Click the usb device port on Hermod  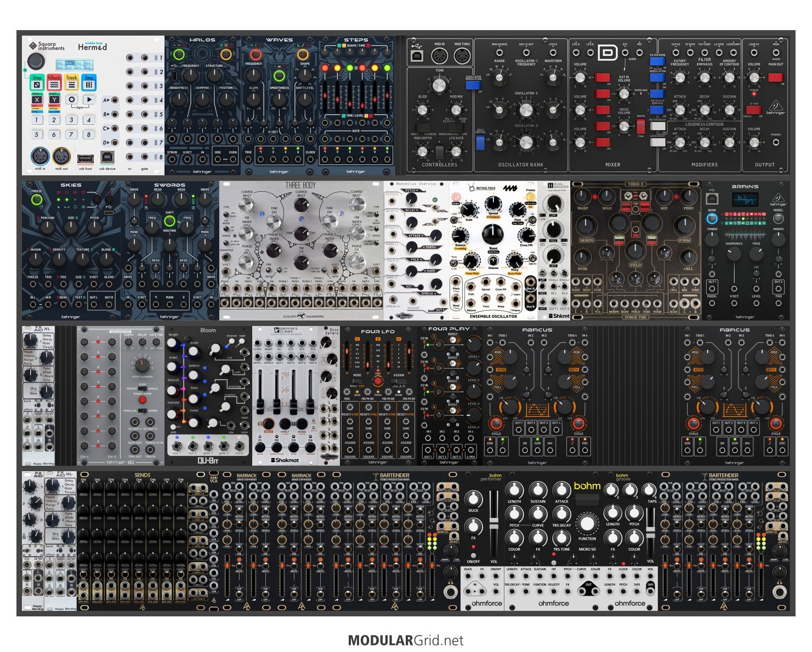107,158
